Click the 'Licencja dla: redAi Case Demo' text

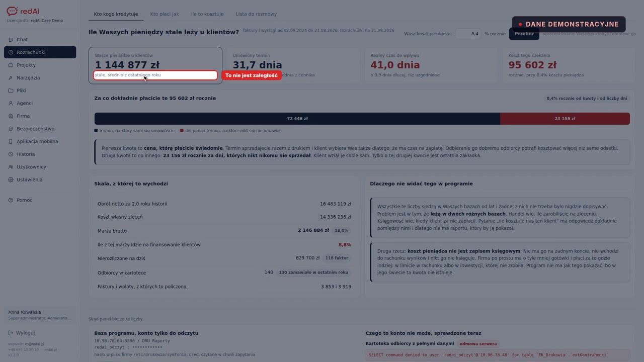click(35, 21)
